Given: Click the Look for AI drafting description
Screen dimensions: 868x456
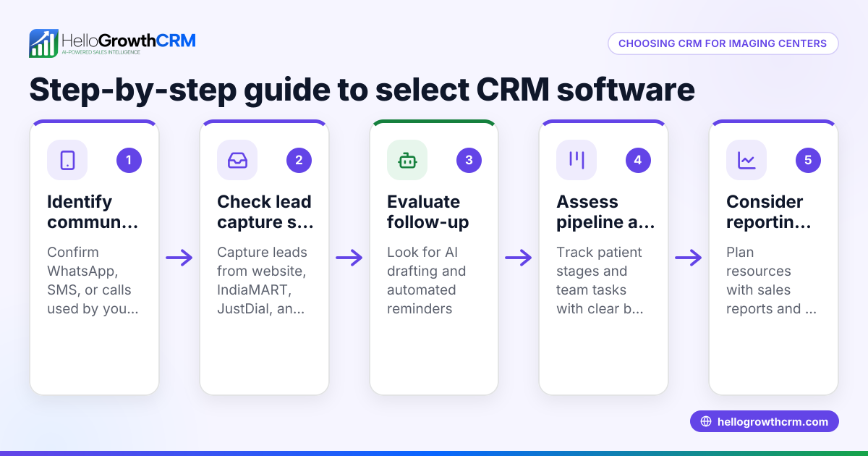Looking at the screenshot, I should pyautogui.click(x=427, y=280).
